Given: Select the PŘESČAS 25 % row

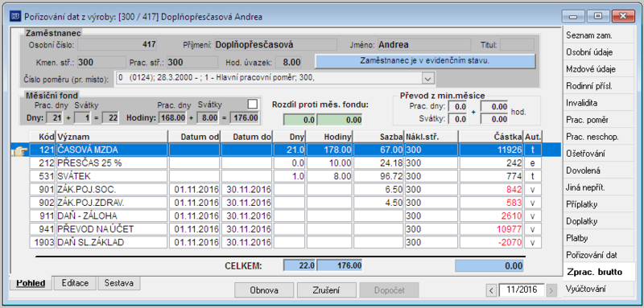Looking at the screenshot, I should [287, 163].
